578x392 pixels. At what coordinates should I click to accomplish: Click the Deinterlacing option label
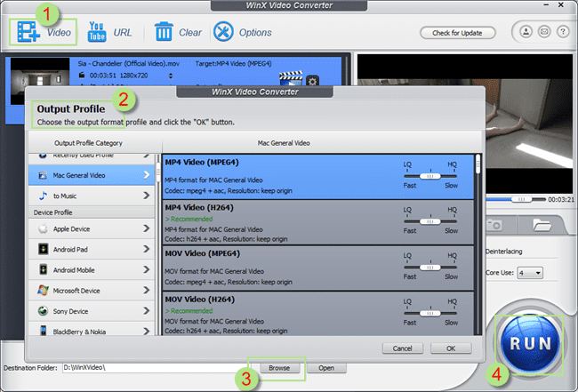point(503,252)
